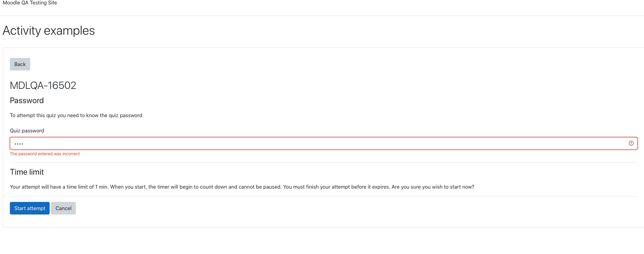
Task: Click "Are you sure you wish to start now?"
Action: [433, 187]
